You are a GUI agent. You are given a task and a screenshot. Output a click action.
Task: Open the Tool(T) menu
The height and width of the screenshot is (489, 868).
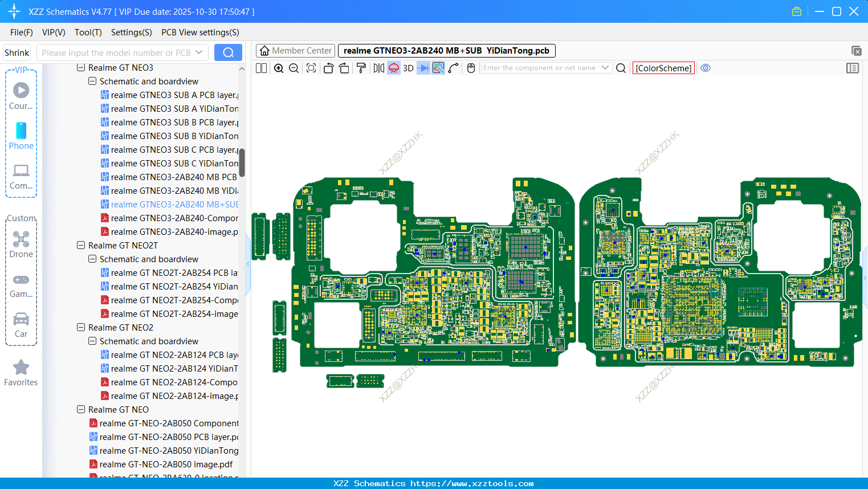88,32
